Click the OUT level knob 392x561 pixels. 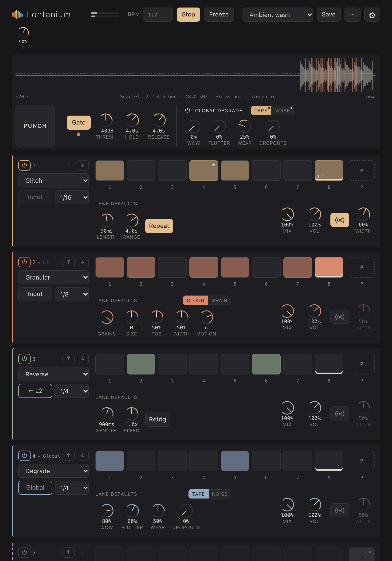(x=23, y=33)
